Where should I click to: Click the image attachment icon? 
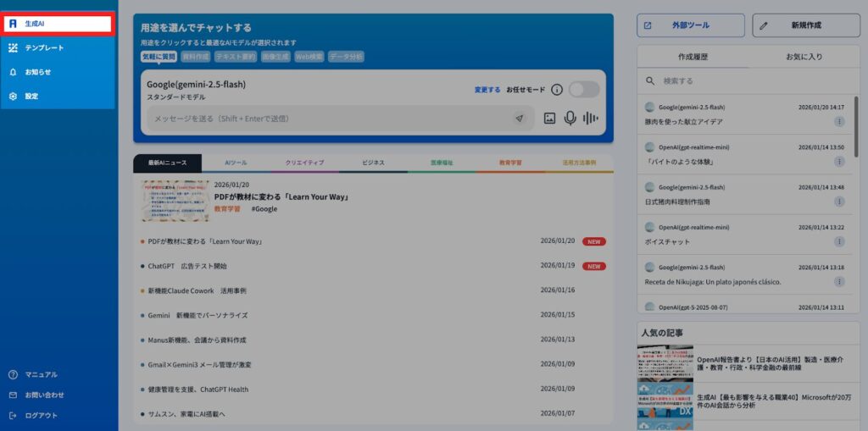pos(549,119)
